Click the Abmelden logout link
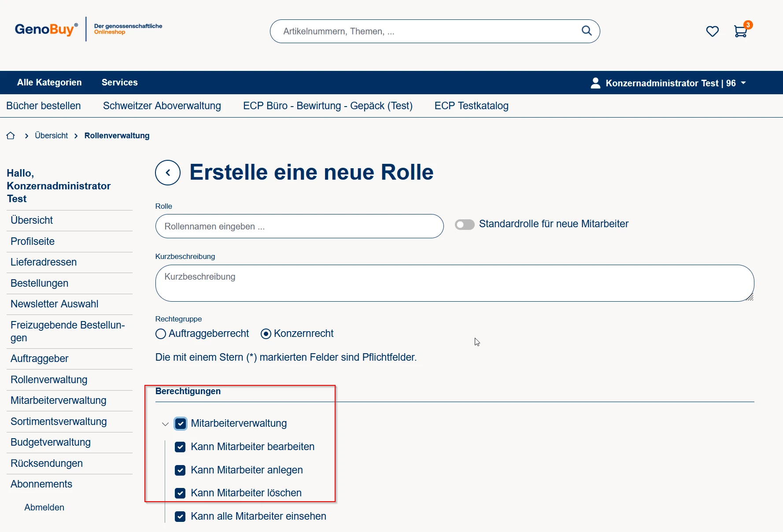 click(44, 507)
